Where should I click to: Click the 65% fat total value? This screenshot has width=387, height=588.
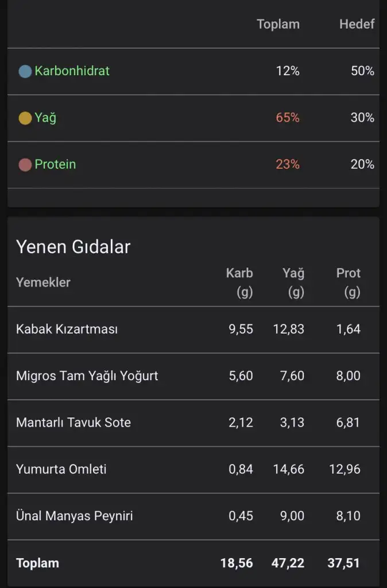288,118
